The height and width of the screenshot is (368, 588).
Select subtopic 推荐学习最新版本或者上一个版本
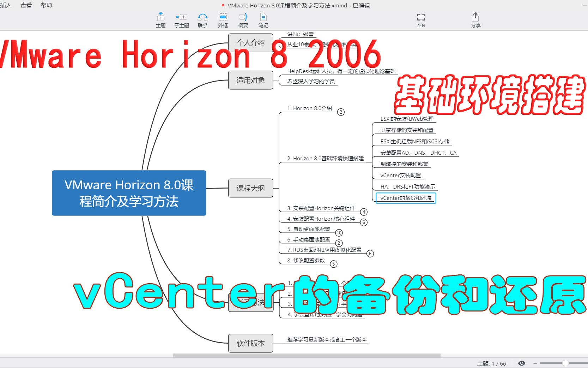click(x=327, y=340)
